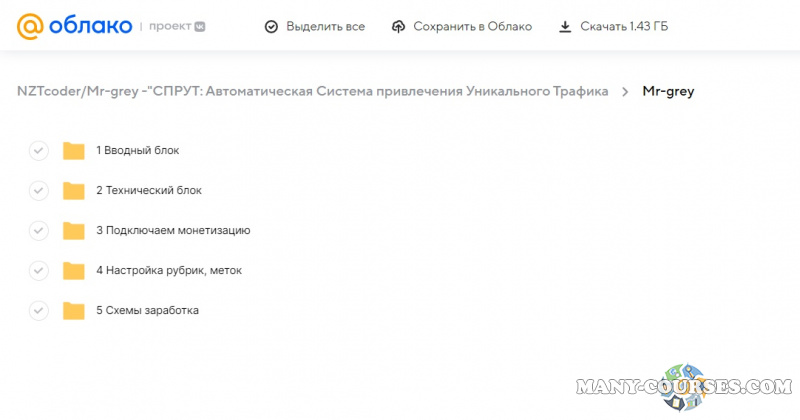Open the 4 Настройка рубрик, меток folder name

click(x=169, y=271)
